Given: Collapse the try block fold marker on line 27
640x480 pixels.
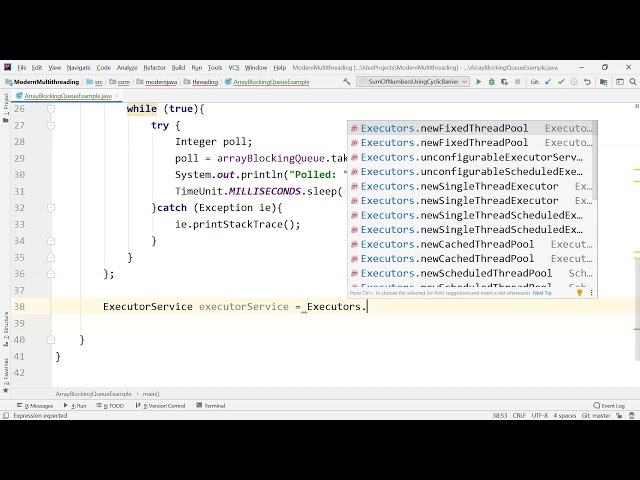Looking at the screenshot, I should coord(51,126).
